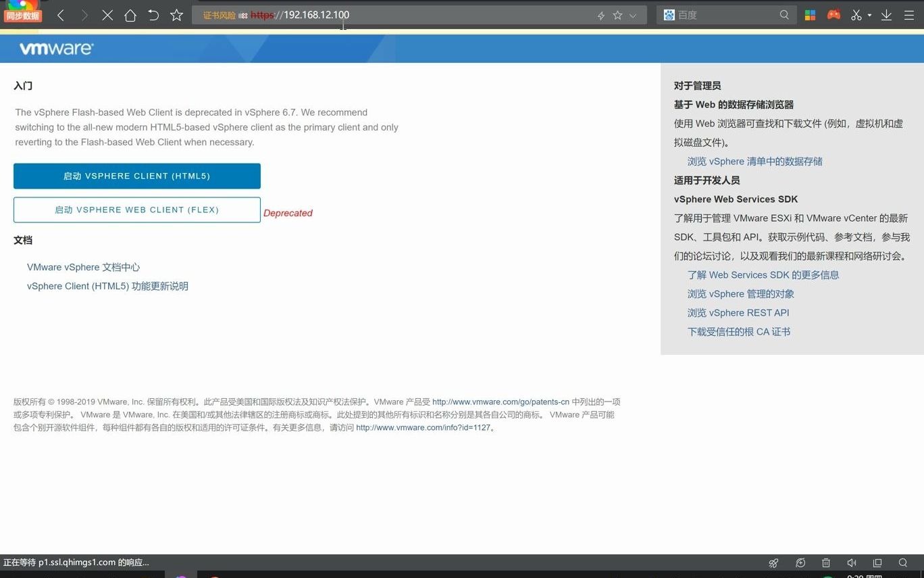Click the forward navigation arrow
The height and width of the screenshot is (578, 924).
point(84,15)
